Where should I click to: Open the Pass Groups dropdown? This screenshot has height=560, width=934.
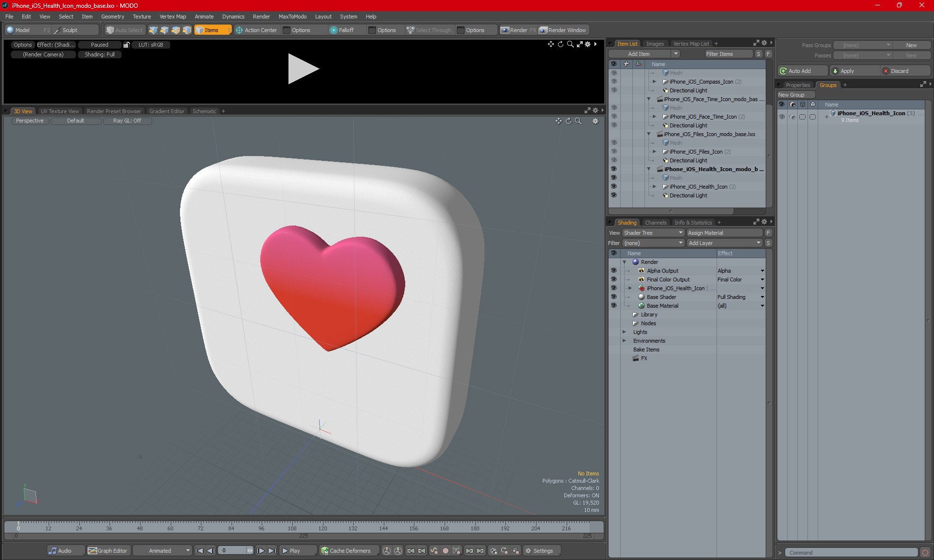pos(862,45)
